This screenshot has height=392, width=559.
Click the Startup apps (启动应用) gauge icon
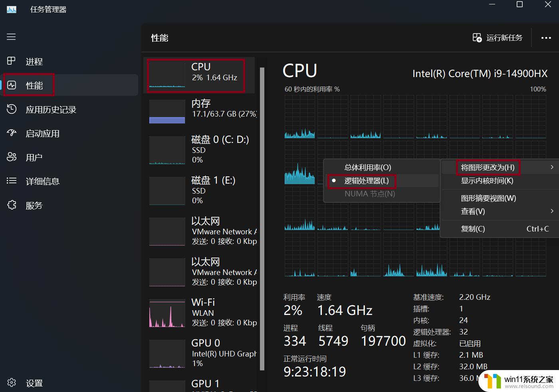click(x=12, y=133)
